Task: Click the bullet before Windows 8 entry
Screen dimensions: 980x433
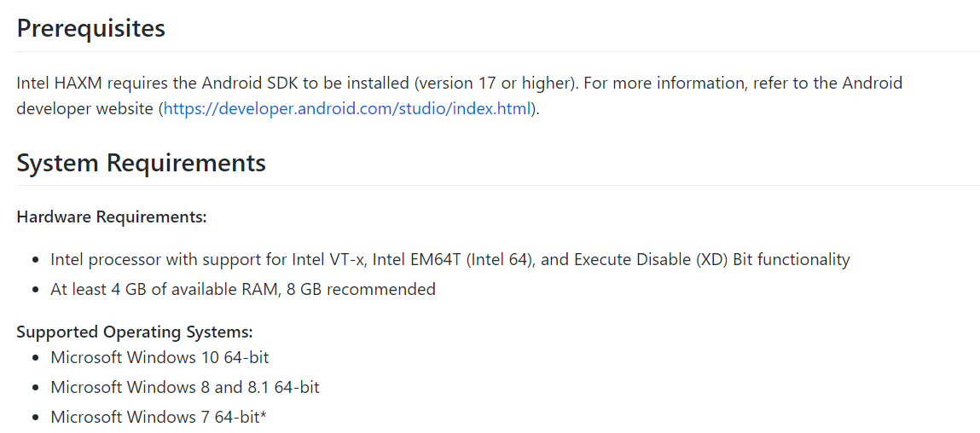Action: pos(37,388)
